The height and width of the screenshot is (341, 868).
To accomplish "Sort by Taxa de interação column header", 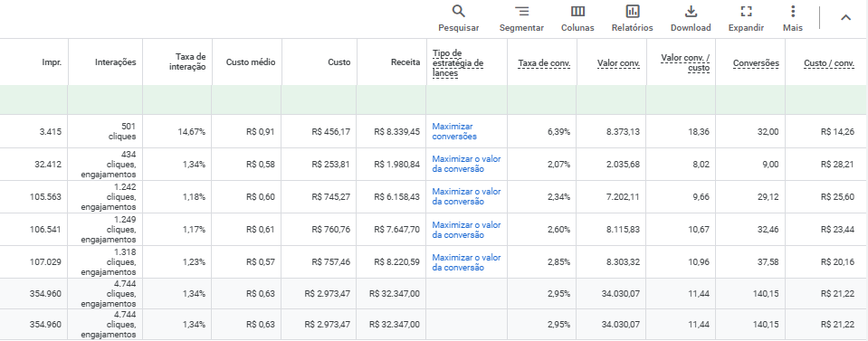I will tap(187, 62).
